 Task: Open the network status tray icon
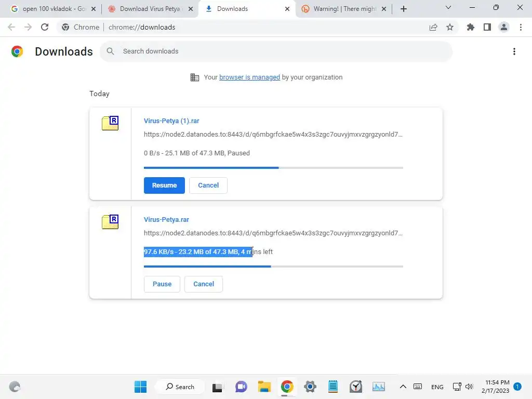coord(457,387)
